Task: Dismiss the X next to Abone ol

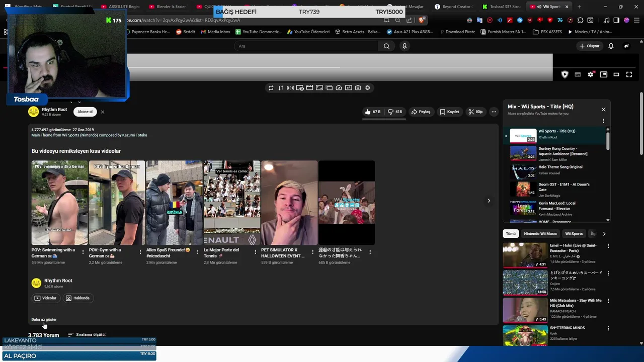Action: pyautogui.click(x=103, y=112)
